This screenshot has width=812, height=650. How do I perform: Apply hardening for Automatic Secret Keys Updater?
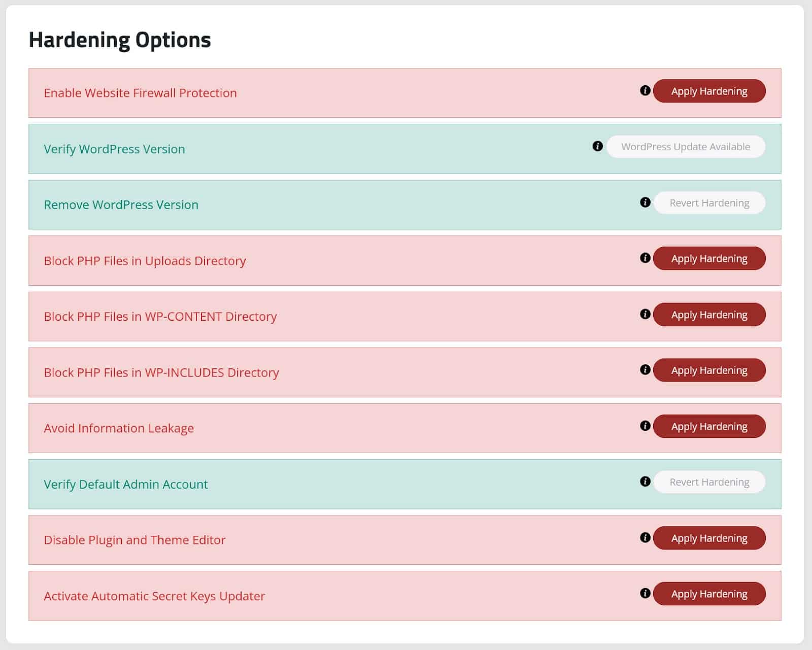pyautogui.click(x=709, y=594)
